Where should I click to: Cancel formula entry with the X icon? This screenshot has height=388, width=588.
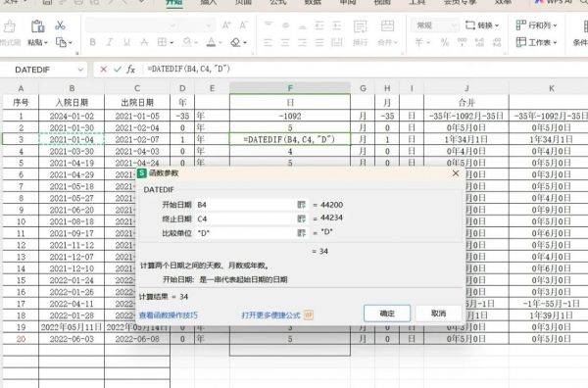coord(104,70)
